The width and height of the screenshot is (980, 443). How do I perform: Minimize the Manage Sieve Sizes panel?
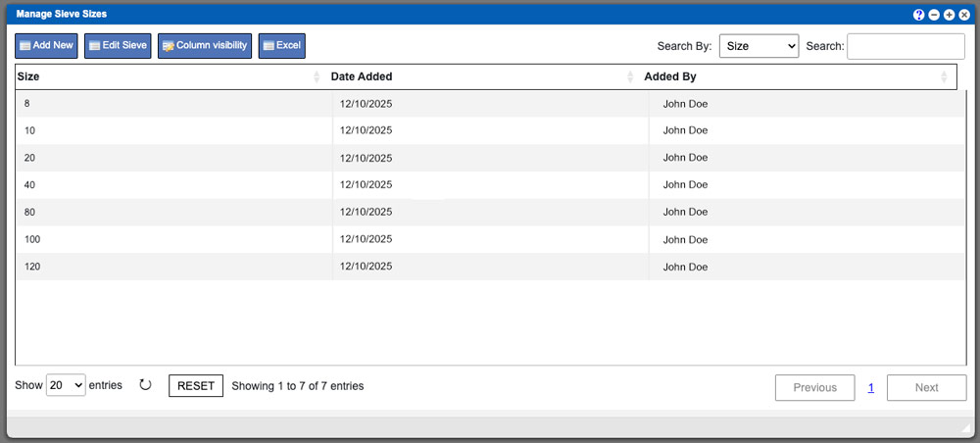click(x=934, y=15)
